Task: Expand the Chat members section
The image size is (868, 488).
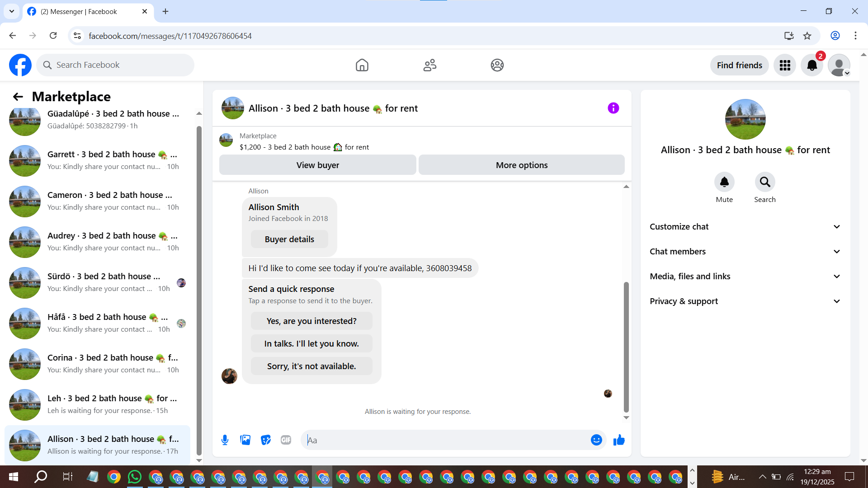Action: pyautogui.click(x=745, y=252)
